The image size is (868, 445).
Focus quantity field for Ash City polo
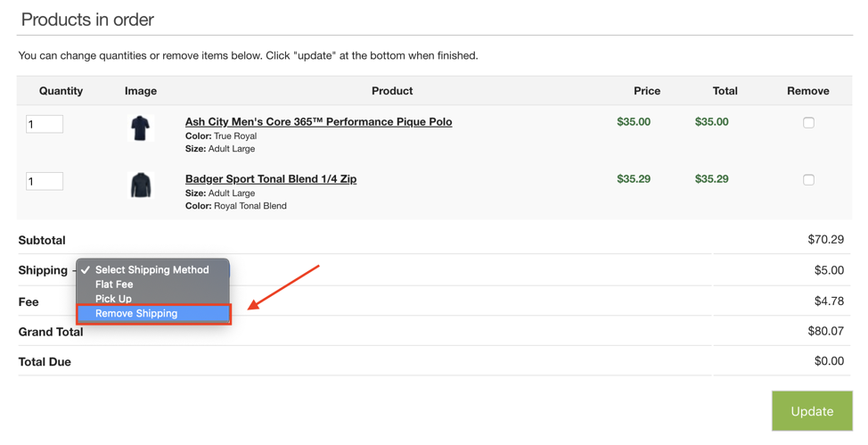pos(45,124)
